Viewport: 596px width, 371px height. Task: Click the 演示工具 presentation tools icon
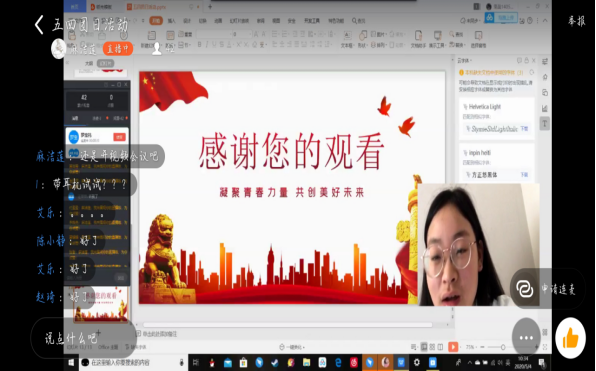437,39
